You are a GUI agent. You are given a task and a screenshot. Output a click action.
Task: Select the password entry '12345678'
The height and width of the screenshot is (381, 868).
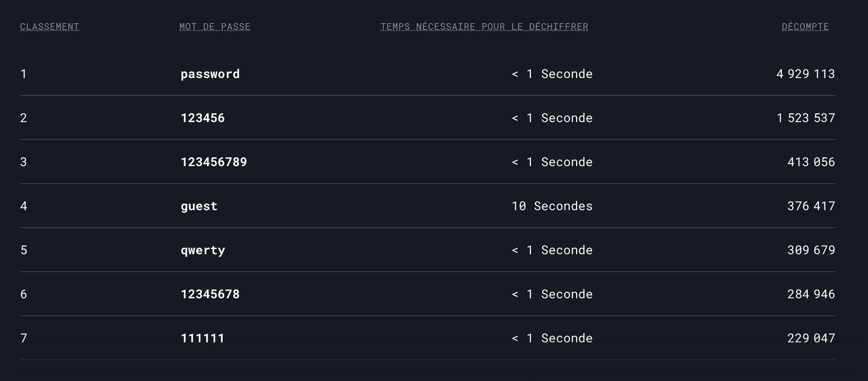tap(210, 294)
